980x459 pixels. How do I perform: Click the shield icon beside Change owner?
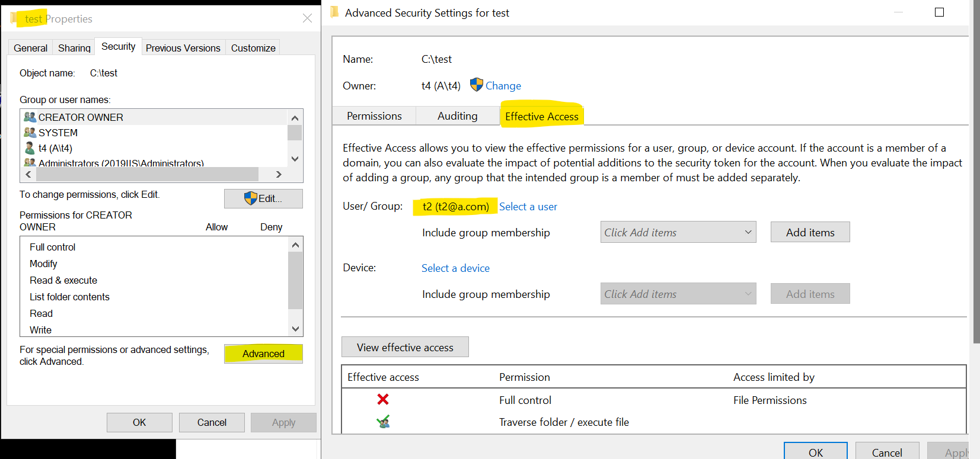[477, 85]
